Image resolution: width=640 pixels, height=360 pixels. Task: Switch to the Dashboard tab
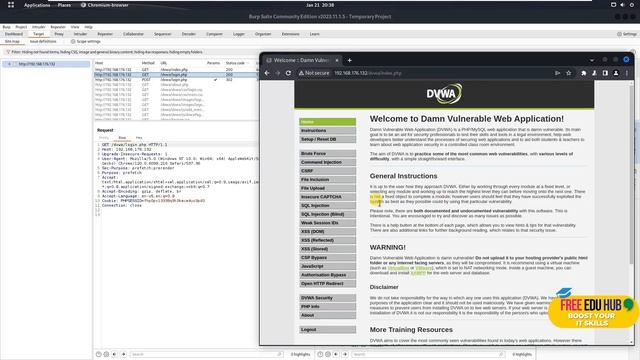[14, 34]
